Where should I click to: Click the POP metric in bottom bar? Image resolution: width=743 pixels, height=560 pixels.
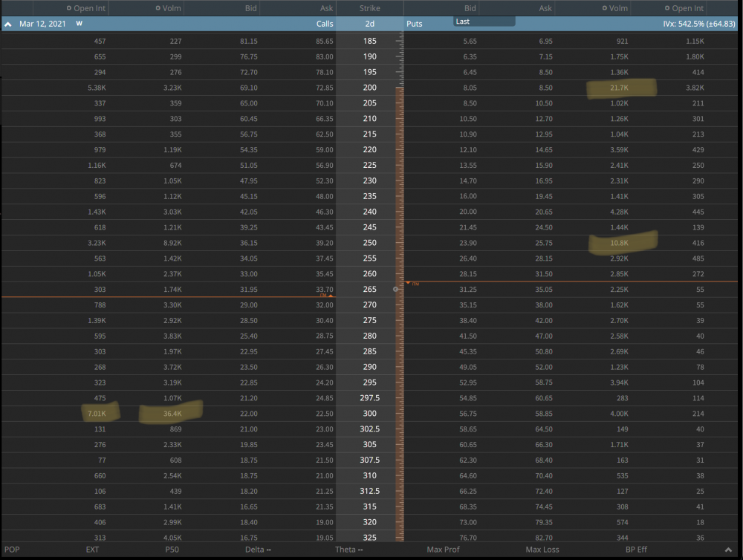pos(12,549)
